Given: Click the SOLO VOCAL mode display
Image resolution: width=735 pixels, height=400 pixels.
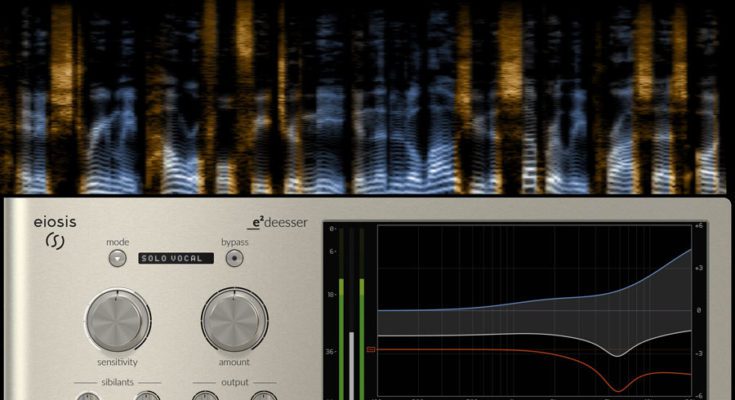Looking at the screenshot, I should pos(176,258).
